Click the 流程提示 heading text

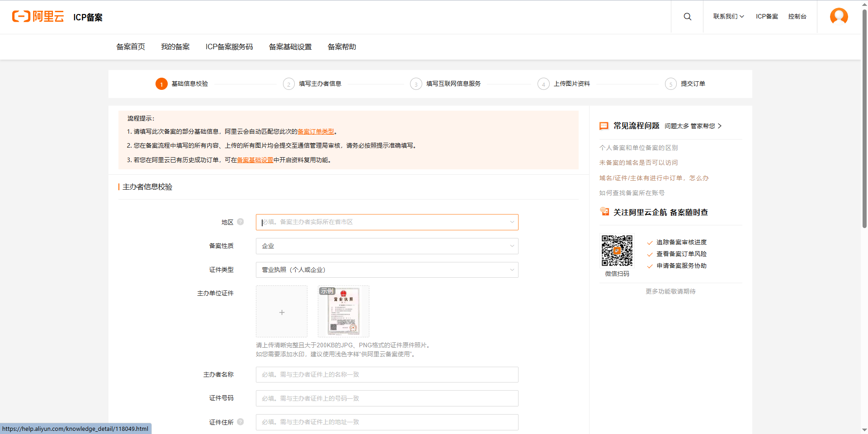[141, 118]
